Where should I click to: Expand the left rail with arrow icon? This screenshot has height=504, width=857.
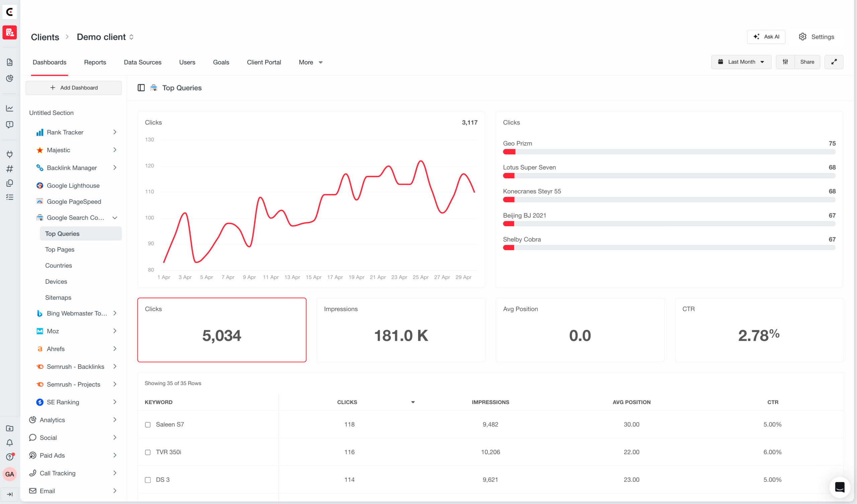point(9,494)
